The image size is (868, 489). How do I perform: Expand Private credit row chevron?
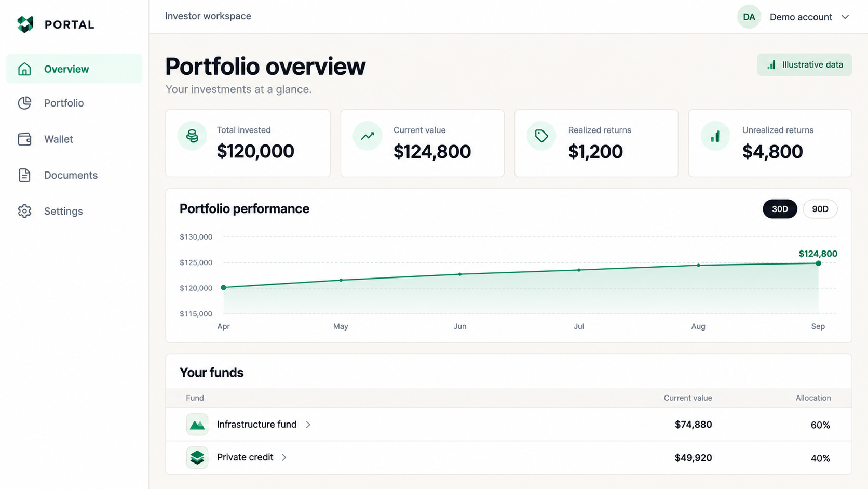click(284, 457)
